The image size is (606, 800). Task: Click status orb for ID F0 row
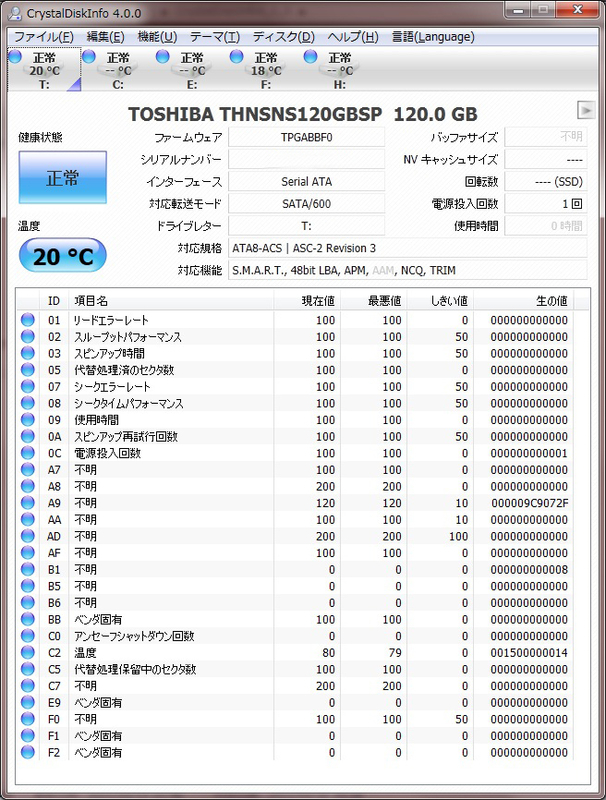coord(28,719)
